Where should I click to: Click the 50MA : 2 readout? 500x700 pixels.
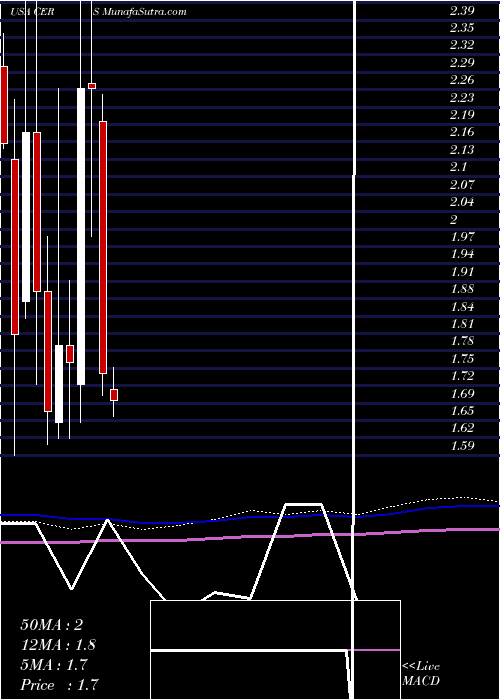click(x=52, y=625)
